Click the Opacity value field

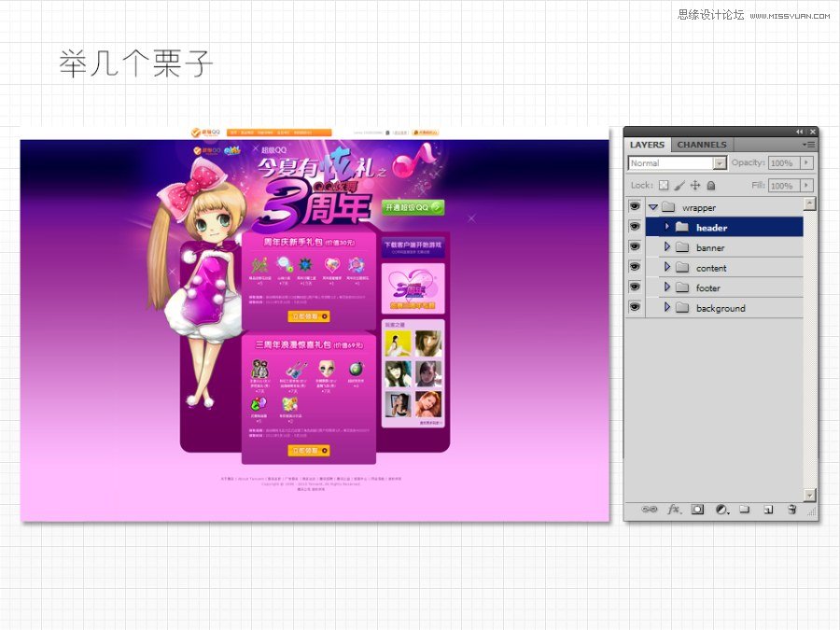[x=783, y=162]
